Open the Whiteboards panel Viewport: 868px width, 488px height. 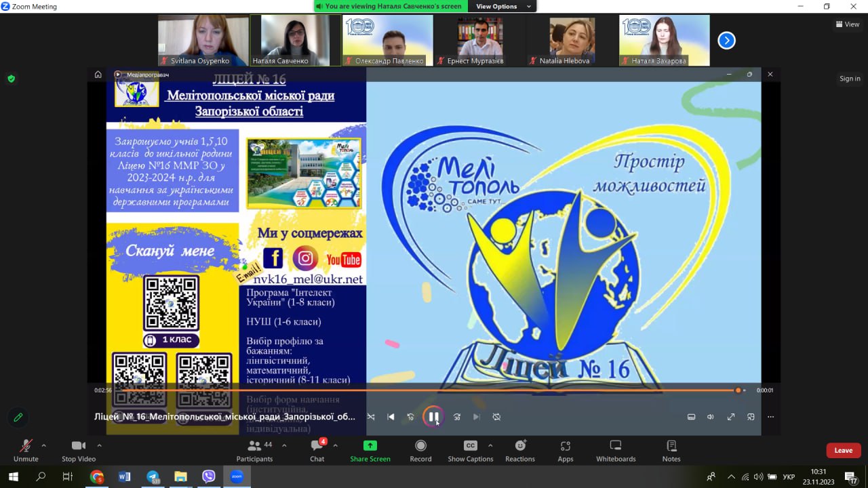click(x=616, y=451)
